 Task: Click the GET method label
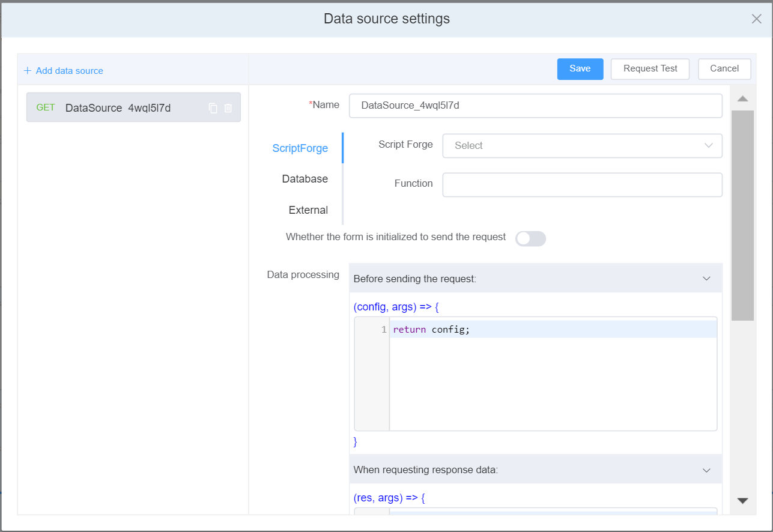coord(46,107)
